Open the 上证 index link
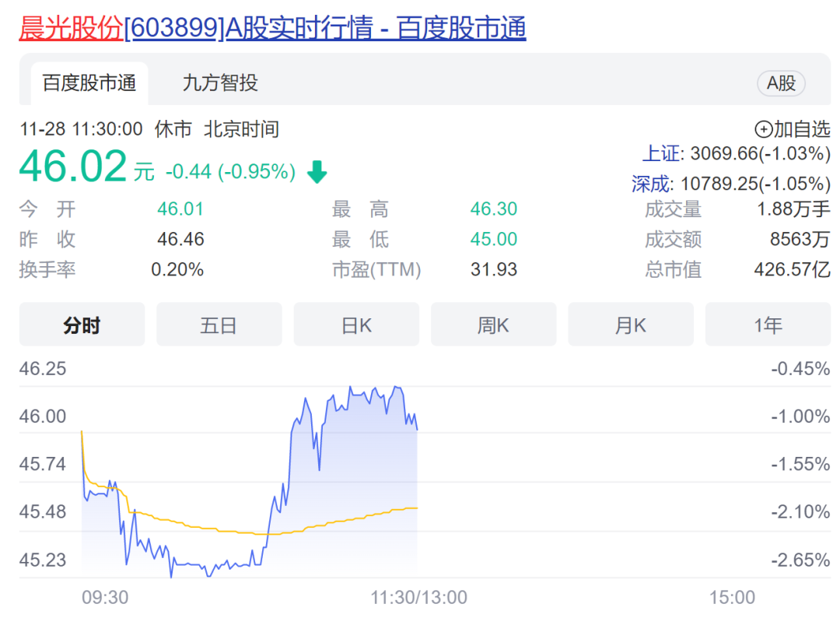The image size is (840, 618). 660,154
